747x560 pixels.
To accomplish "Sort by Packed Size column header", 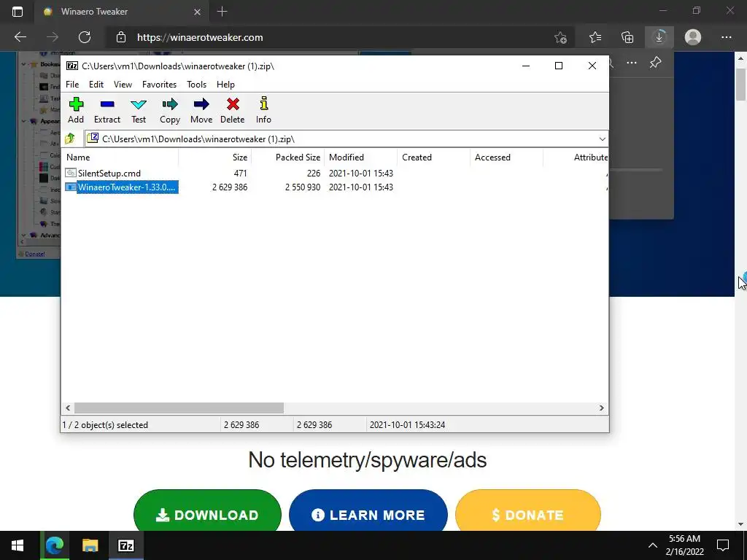I will point(287,157).
